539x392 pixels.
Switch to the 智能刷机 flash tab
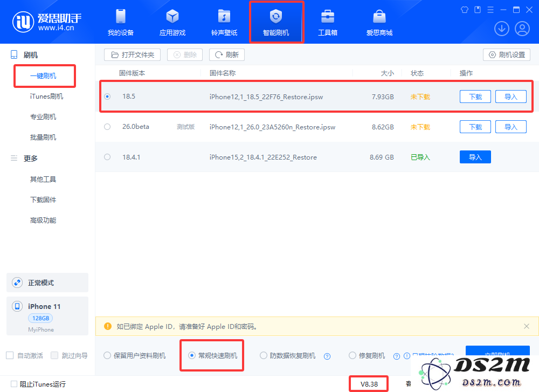click(x=276, y=23)
